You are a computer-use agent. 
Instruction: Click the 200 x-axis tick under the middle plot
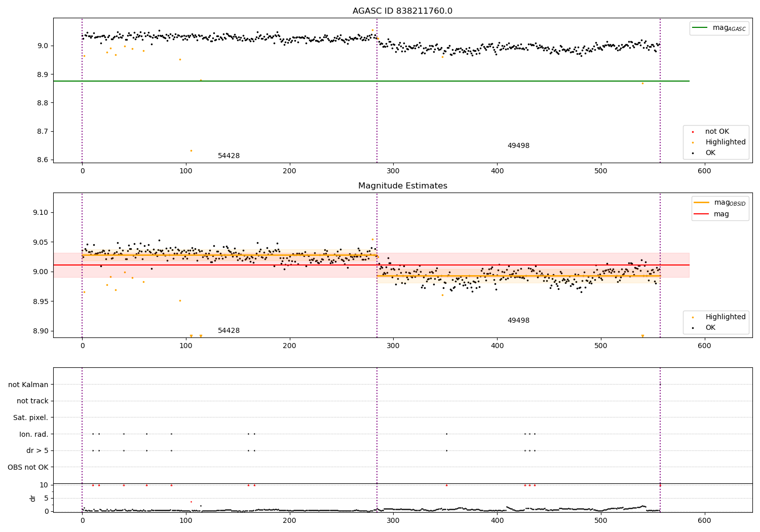pyautogui.click(x=290, y=346)
